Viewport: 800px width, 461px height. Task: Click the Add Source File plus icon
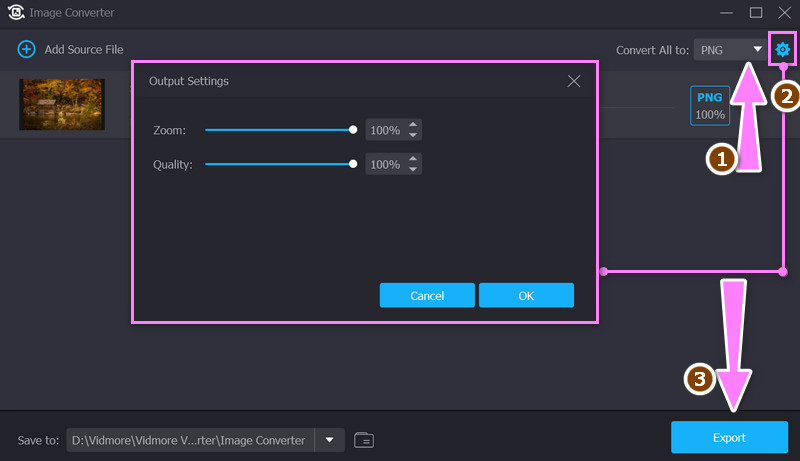point(27,49)
